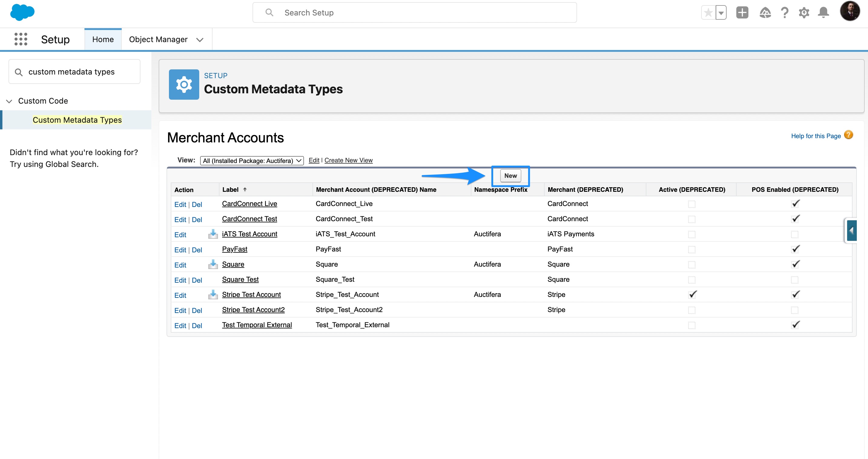Click the Custom Metadata Types header gear icon
Image resolution: width=868 pixels, height=459 pixels.
coord(184,84)
